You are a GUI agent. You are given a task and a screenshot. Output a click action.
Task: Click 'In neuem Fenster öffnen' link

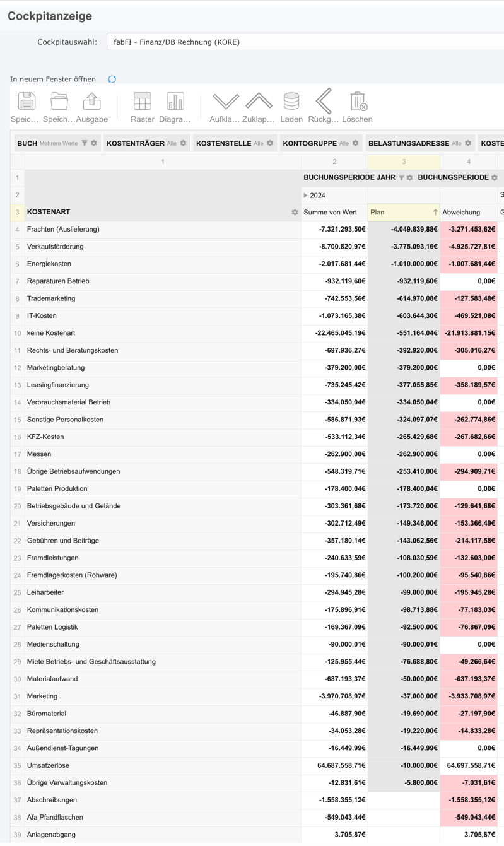pos(53,79)
